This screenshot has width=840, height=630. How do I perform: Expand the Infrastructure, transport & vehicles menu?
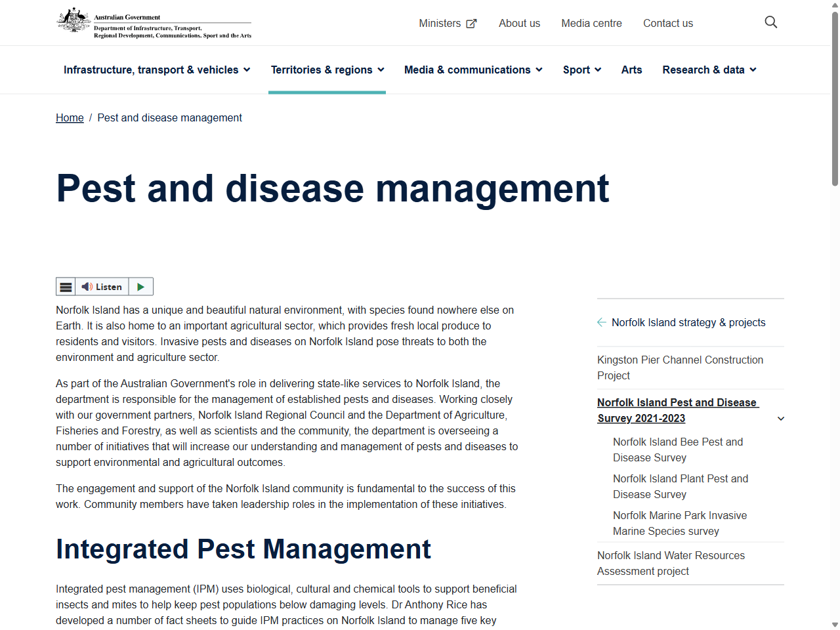tap(157, 70)
